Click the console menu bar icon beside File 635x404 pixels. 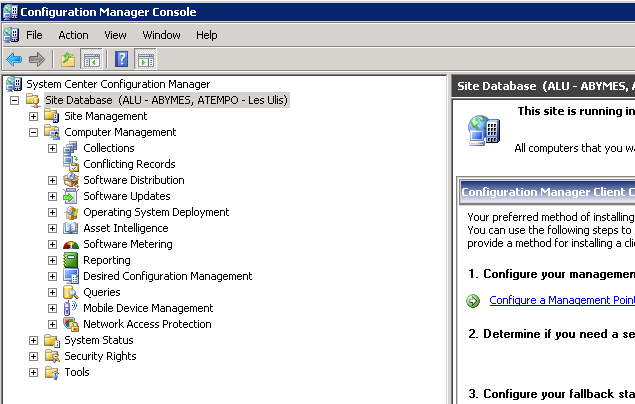[x=11, y=35]
